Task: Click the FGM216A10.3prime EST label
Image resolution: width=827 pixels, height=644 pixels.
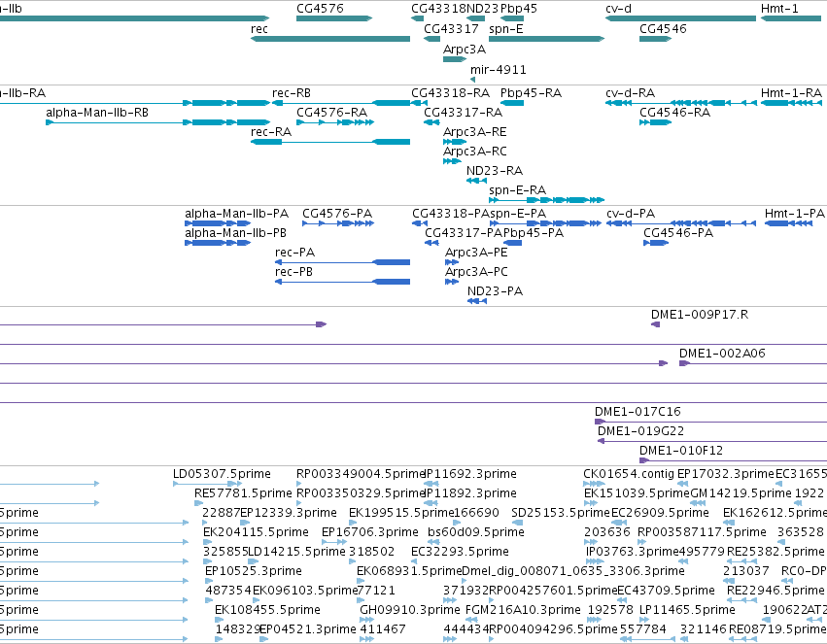Action: coord(523,610)
